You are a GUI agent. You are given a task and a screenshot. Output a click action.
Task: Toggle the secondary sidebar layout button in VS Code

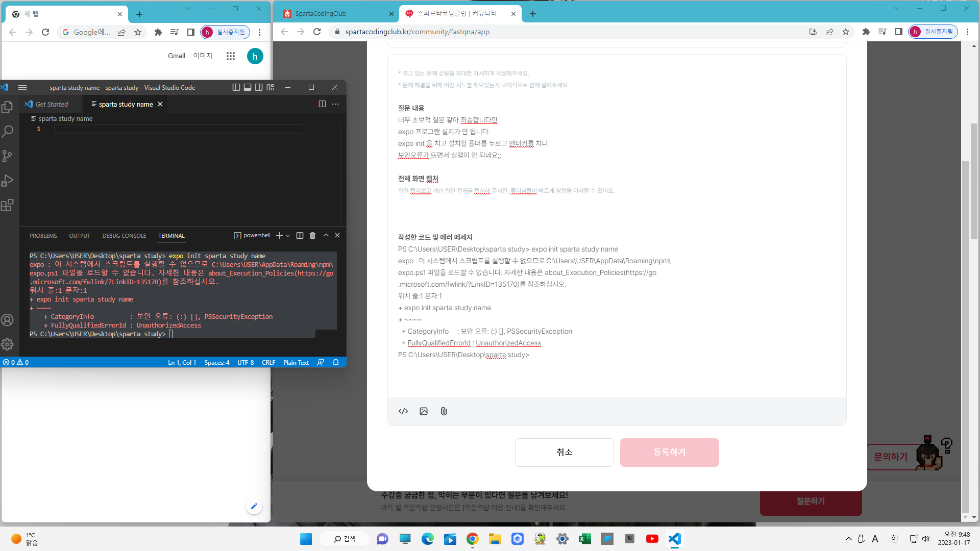[259, 87]
